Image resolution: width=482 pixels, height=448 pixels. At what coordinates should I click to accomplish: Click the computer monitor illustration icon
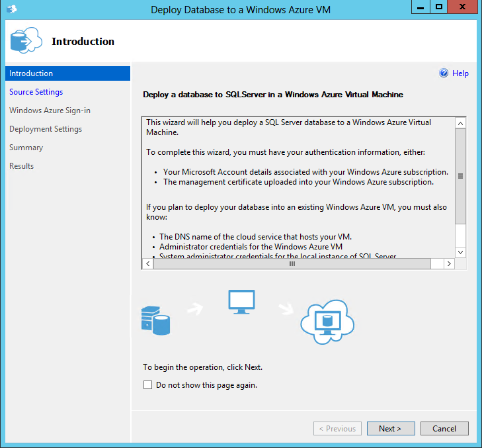point(241,302)
